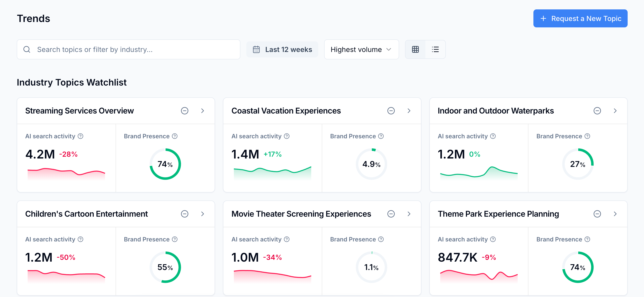The image size is (644, 297).
Task: Click the 74% Brand Presence ring for Theme Park
Action: [578, 267]
